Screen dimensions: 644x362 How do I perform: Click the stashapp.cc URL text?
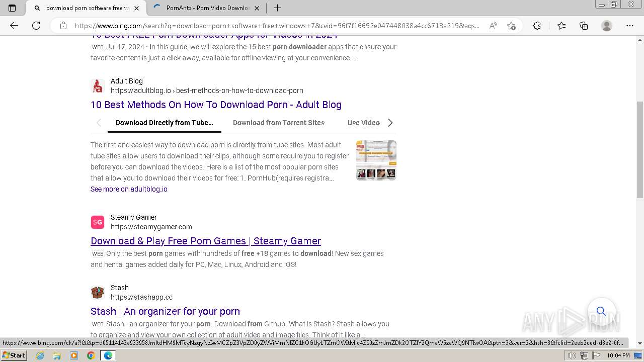click(142, 297)
